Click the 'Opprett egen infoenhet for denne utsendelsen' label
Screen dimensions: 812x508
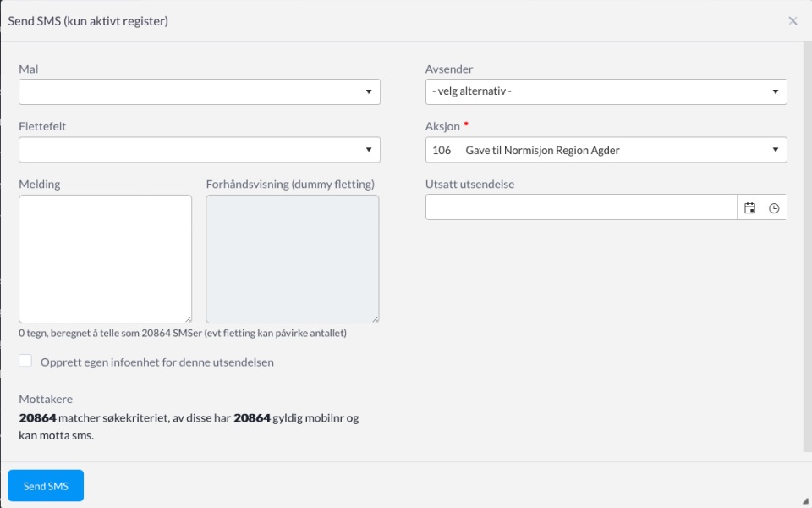pyautogui.click(x=157, y=362)
